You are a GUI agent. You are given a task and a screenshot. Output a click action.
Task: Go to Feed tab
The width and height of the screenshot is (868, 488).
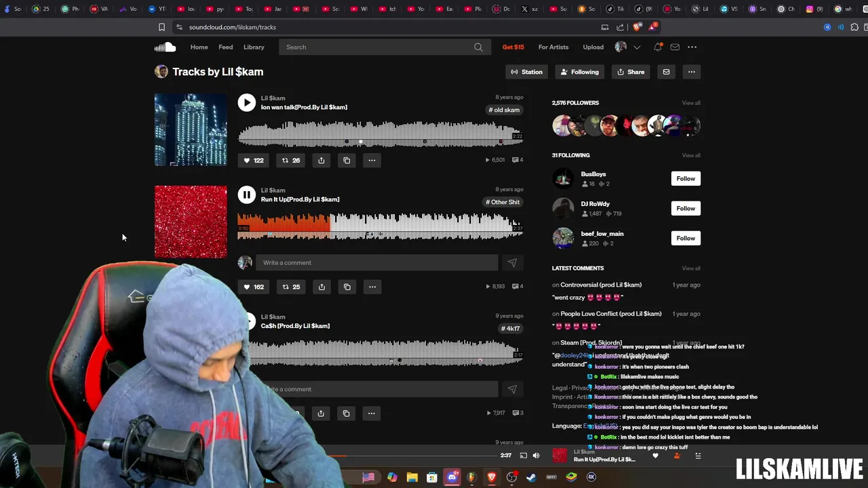(x=226, y=47)
